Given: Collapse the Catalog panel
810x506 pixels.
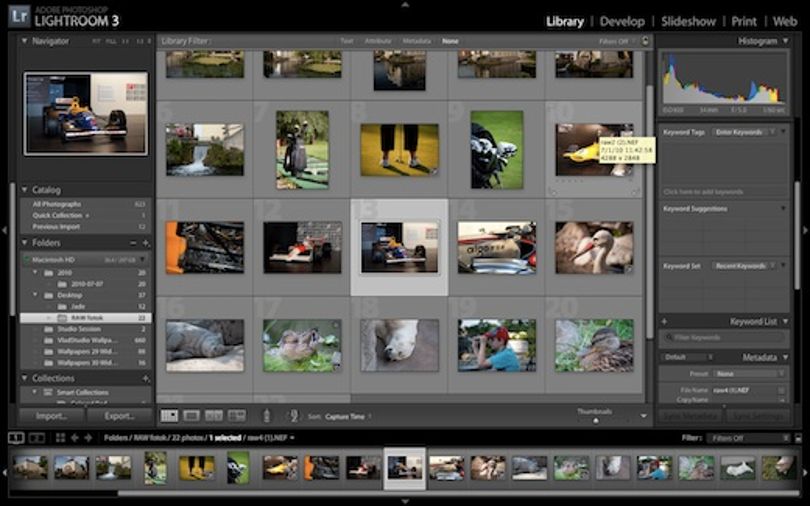Looking at the screenshot, I should [24, 190].
